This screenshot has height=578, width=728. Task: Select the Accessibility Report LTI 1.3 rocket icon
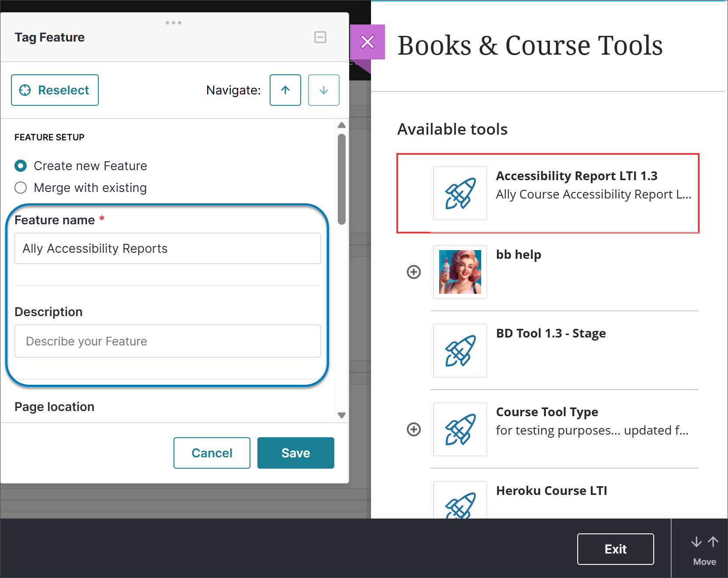(x=460, y=193)
